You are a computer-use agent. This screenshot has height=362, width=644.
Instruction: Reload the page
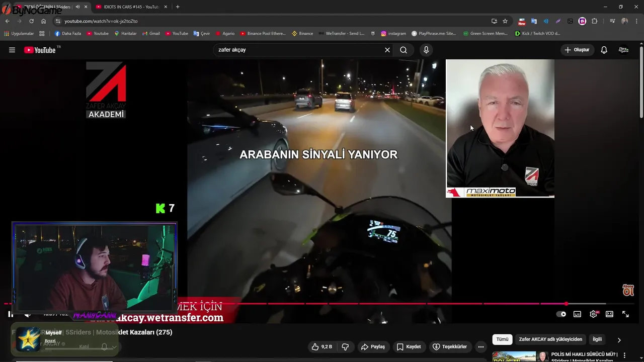point(31,21)
